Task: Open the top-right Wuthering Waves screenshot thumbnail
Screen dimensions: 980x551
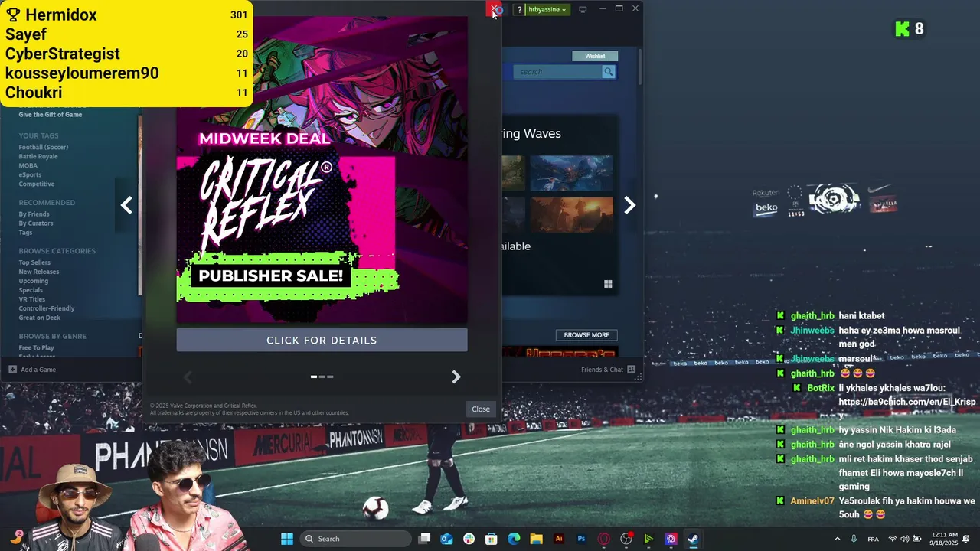Action: 571,173
